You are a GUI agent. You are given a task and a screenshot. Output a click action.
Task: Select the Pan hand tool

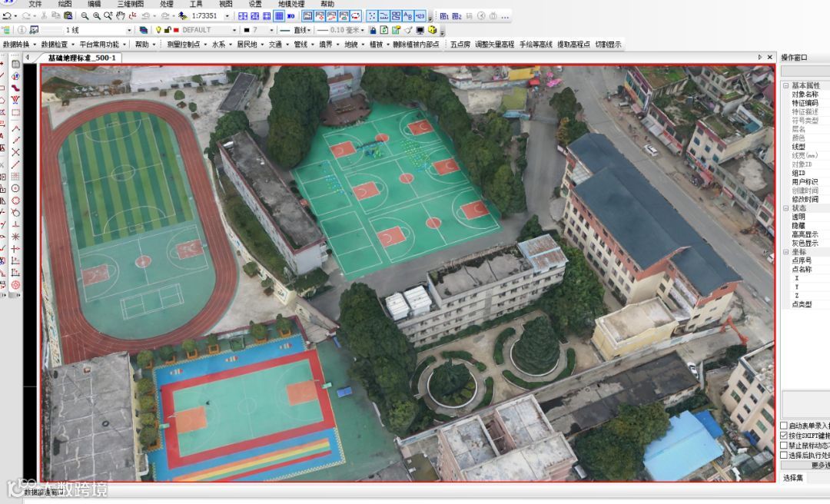[x=121, y=16]
